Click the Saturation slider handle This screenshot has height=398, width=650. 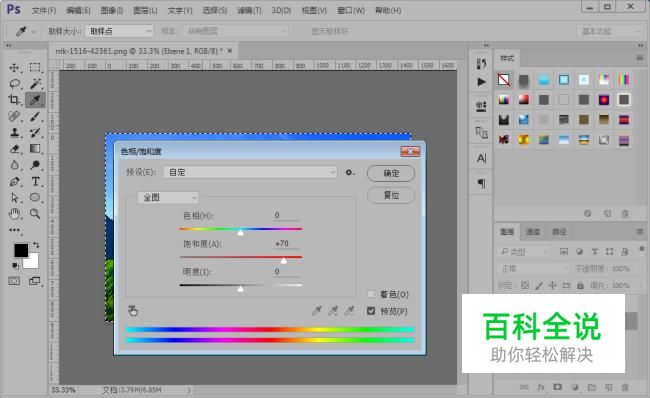[284, 261]
